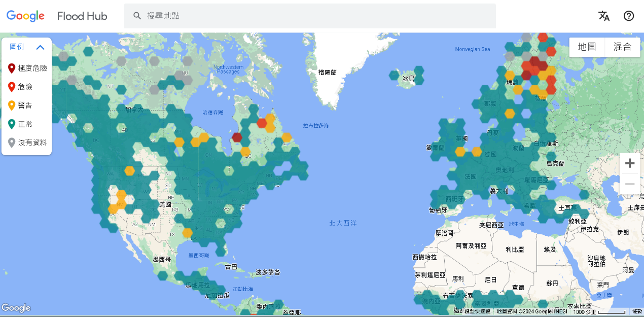Click the translate language icon
644x317 pixels.
coord(603,16)
